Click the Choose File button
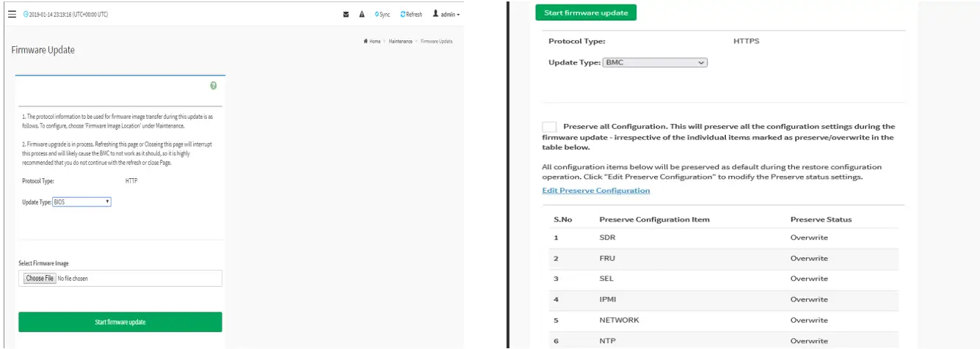980x349 pixels. (x=39, y=279)
